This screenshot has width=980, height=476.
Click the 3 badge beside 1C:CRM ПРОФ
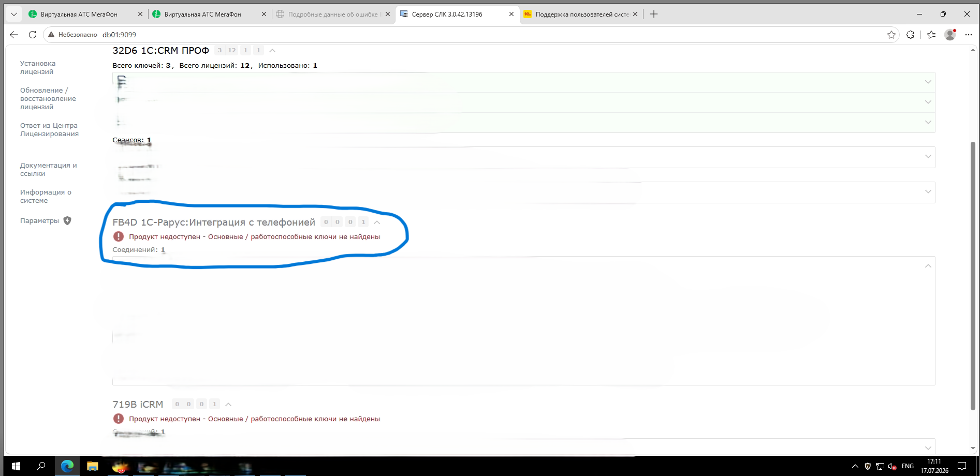(220, 50)
